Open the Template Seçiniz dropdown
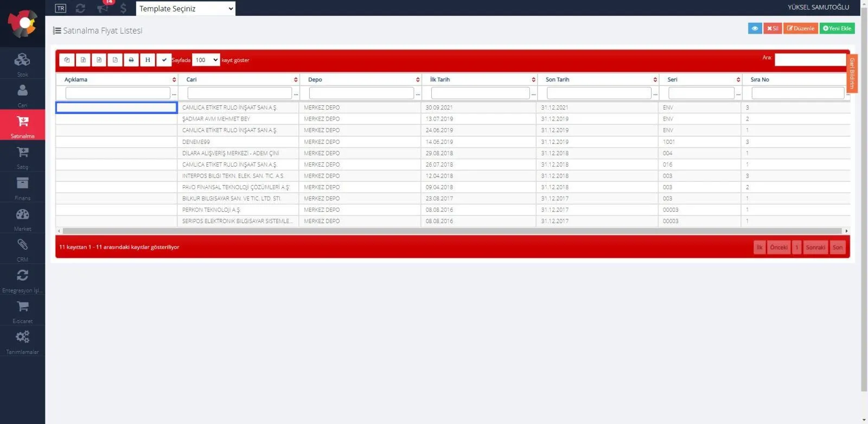The image size is (868, 424). coord(186,8)
